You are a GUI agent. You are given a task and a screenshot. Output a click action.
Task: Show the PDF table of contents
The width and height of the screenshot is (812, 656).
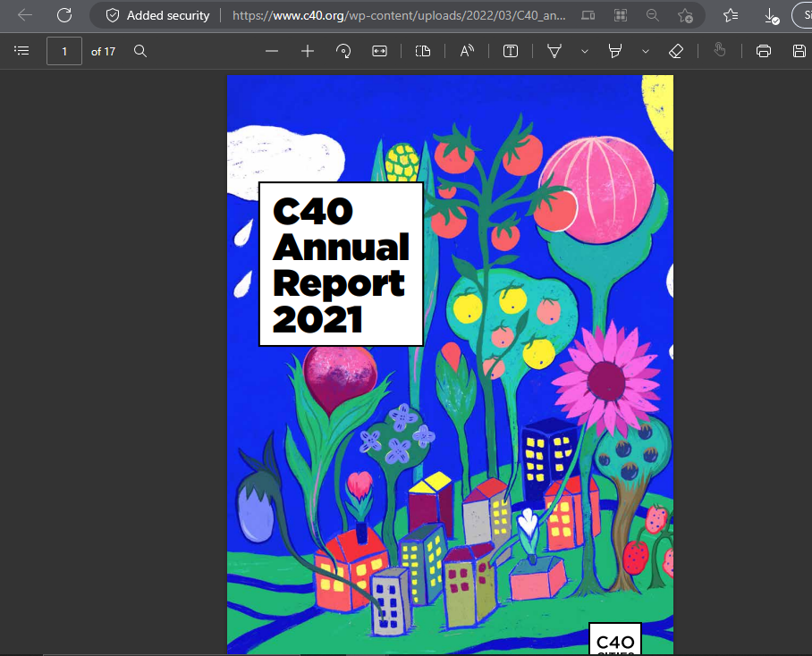21,51
